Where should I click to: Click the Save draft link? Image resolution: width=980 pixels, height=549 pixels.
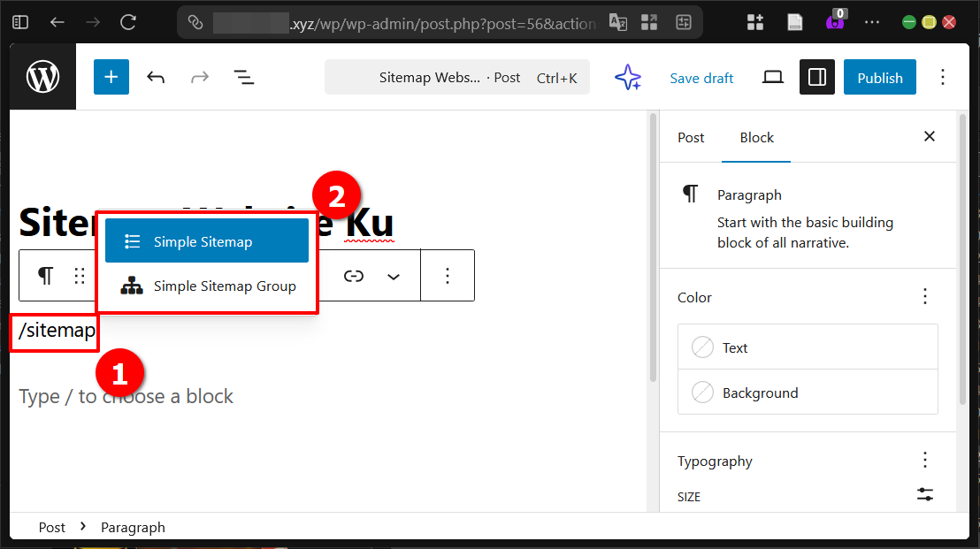701,78
